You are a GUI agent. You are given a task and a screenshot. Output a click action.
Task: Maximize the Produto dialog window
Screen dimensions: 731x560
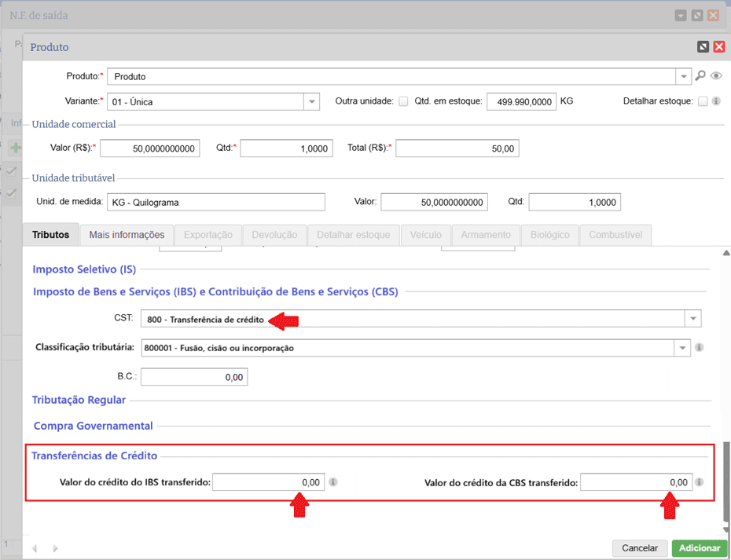pyautogui.click(x=703, y=47)
